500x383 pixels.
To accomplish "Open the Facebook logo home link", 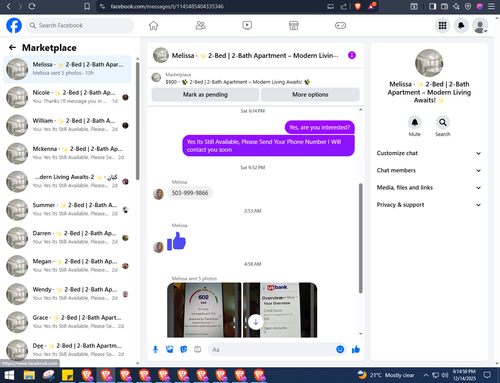I will (x=14, y=25).
